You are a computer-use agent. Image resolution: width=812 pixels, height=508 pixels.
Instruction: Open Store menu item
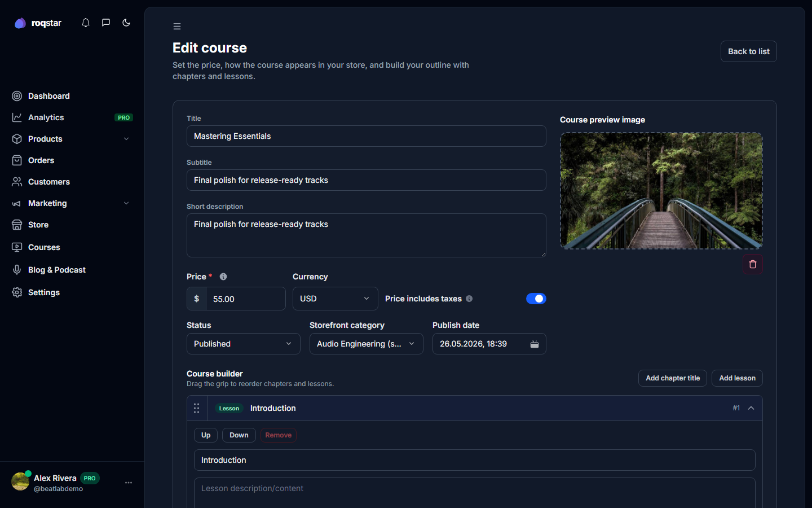(x=72, y=225)
